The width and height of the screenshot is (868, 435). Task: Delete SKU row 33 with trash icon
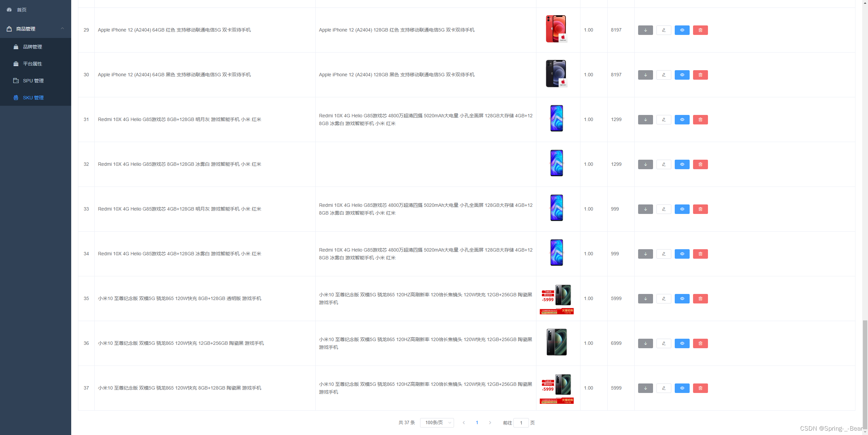coord(700,209)
